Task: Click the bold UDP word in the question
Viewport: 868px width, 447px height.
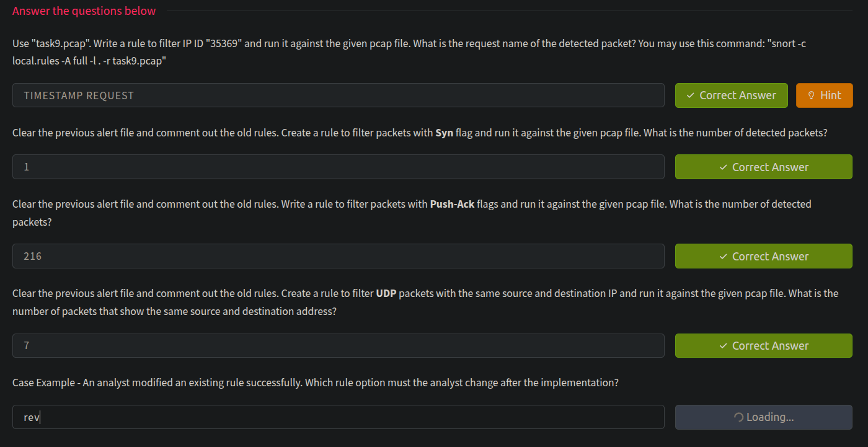Action: click(386, 293)
